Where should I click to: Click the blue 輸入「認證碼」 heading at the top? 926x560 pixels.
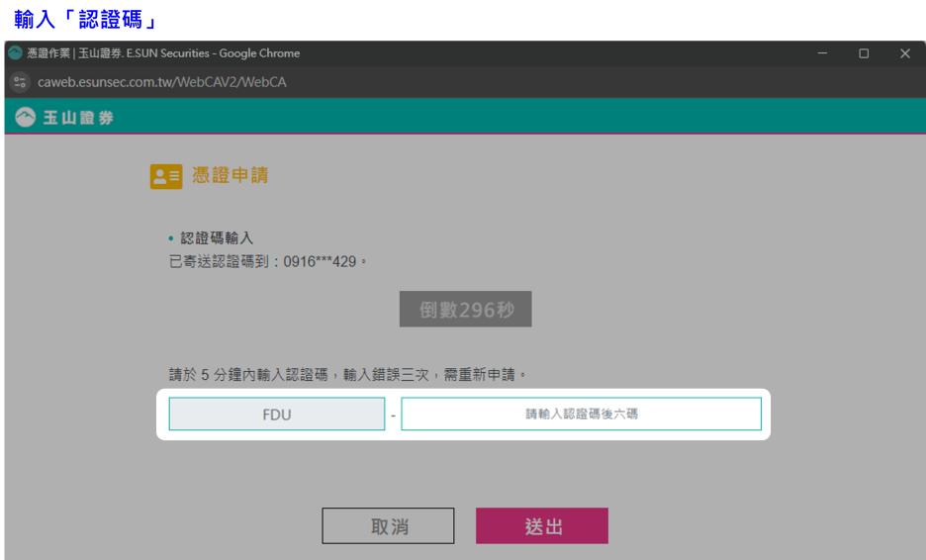tap(87, 19)
